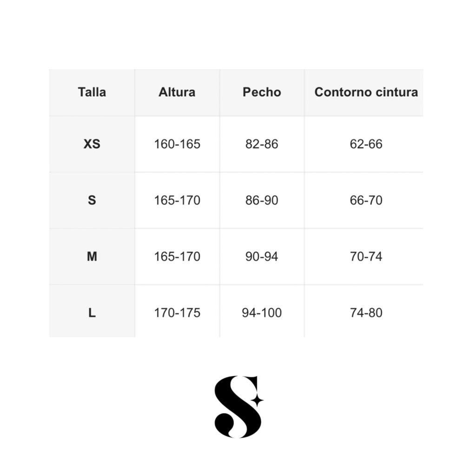
Task: Click the sparkle star on the logo
Action: 257,401
